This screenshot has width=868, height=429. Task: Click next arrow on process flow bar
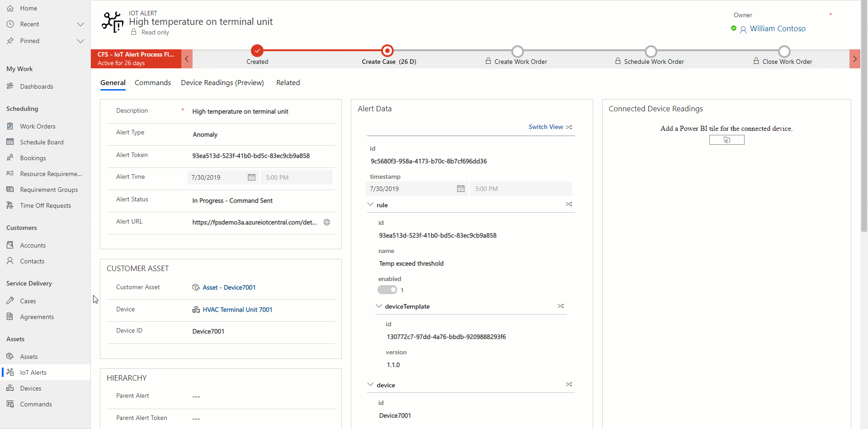coord(854,59)
